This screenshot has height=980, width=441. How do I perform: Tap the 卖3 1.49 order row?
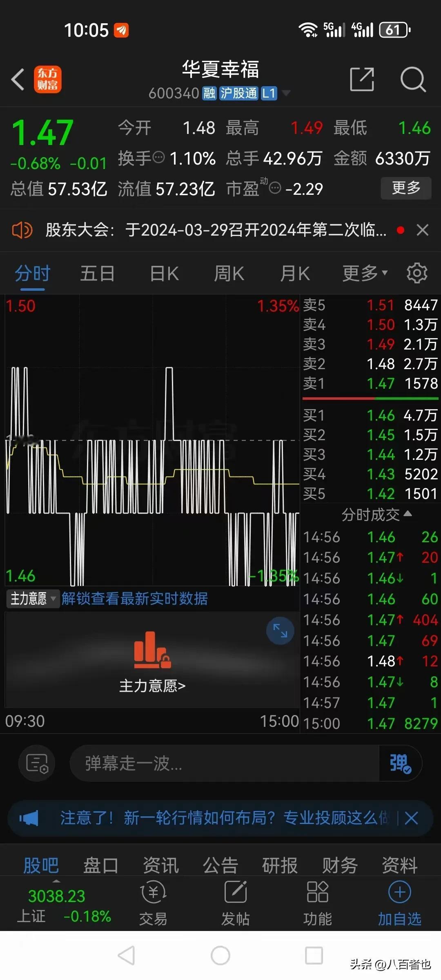click(x=370, y=344)
